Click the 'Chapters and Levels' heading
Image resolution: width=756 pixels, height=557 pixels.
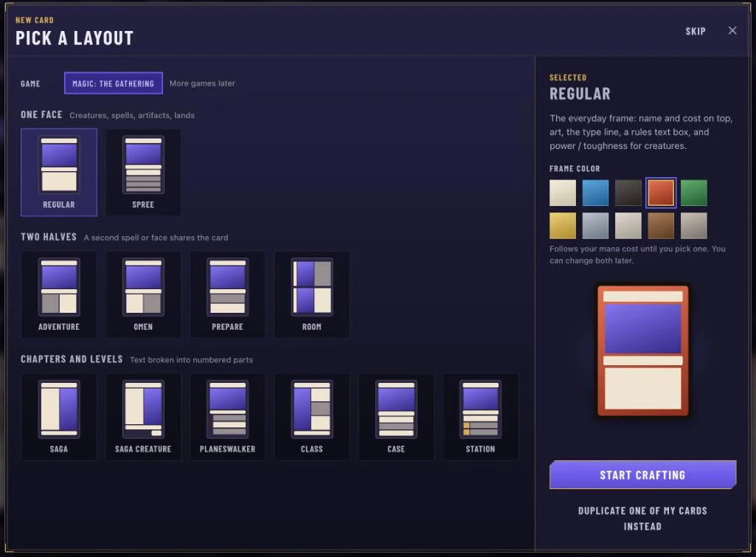[x=72, y=359]
